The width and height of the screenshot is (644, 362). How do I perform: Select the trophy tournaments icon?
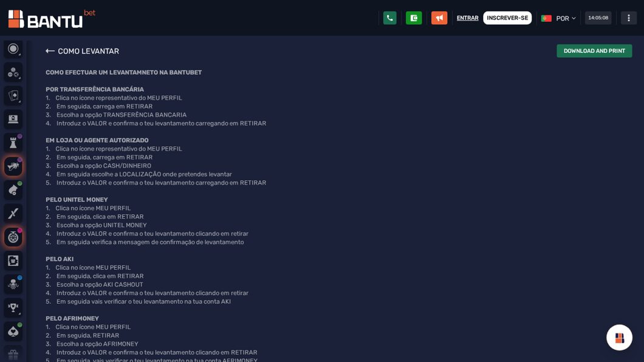13,307
